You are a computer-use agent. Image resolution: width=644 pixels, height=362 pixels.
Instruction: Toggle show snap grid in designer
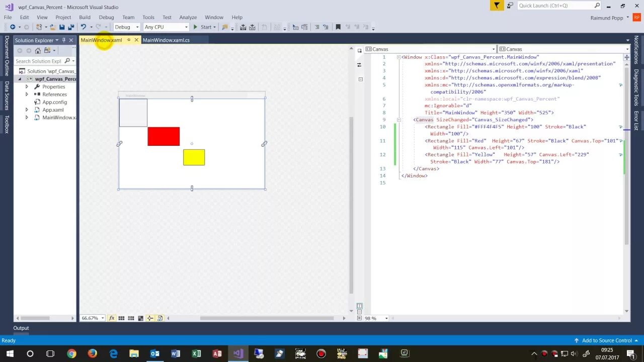click(121, 318)
